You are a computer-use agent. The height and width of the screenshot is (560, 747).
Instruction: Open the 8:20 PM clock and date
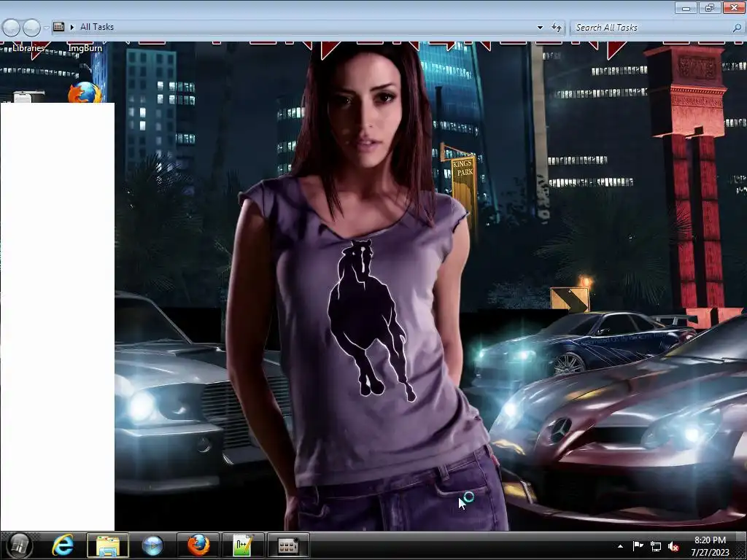[x=710, y=546]
